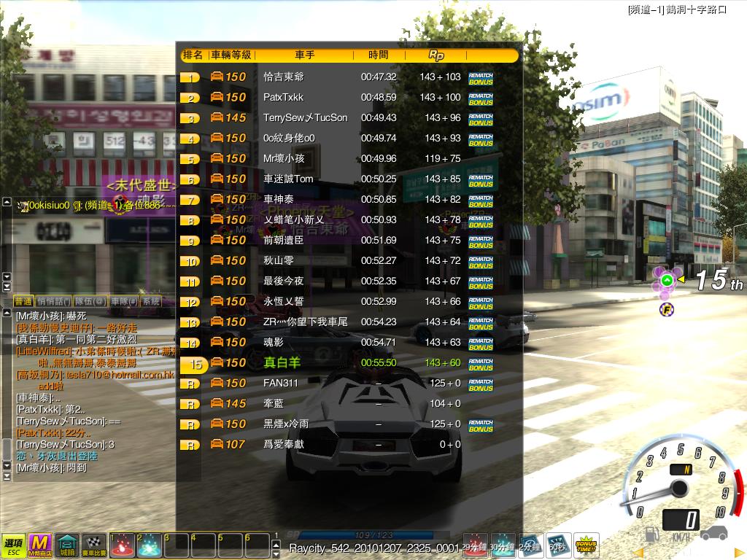Viewport: 747px width, 560px height.
Task: Activate the red item in slot 1
Action: tap(122, 546)
